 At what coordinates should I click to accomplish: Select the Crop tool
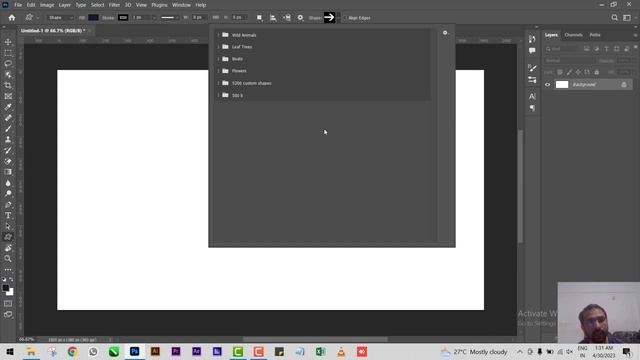point(8,85)
